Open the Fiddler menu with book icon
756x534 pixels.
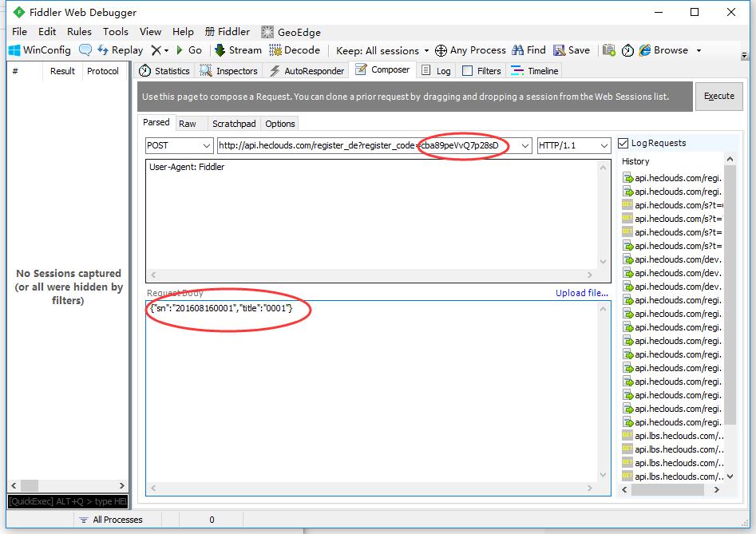pos(227,32)
